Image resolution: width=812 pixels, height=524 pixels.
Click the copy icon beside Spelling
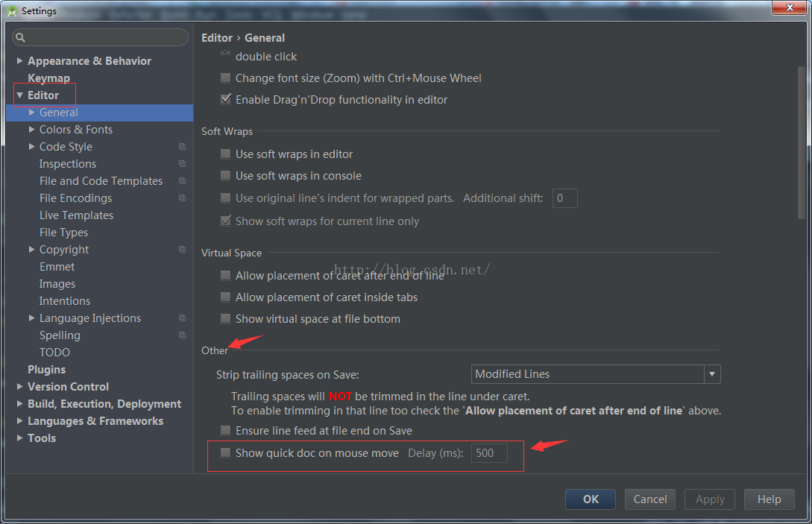[182, 335]
